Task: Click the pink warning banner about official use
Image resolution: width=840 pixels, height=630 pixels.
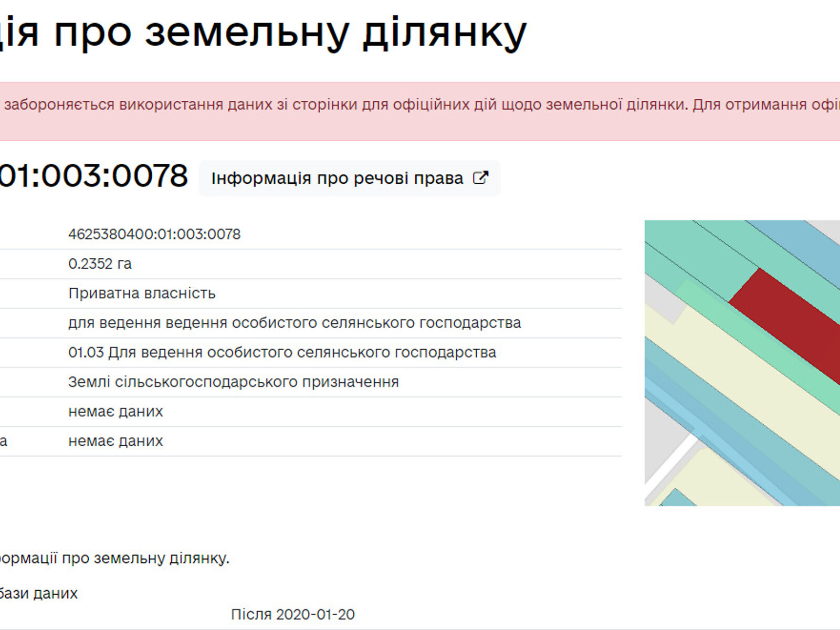Action: point(420,111)
